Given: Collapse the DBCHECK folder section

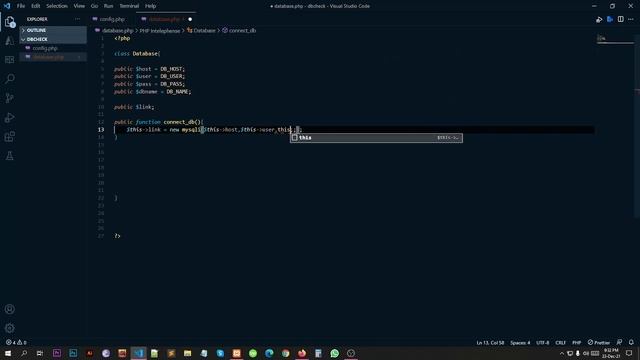Looking at the screenshot, I should click(53, 39).
